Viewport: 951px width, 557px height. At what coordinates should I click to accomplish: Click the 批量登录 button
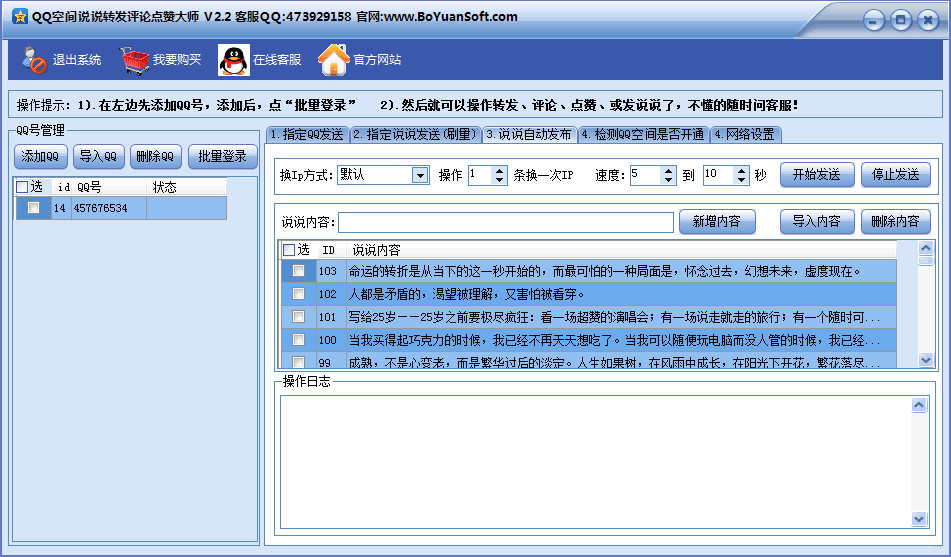pos(223,157)
